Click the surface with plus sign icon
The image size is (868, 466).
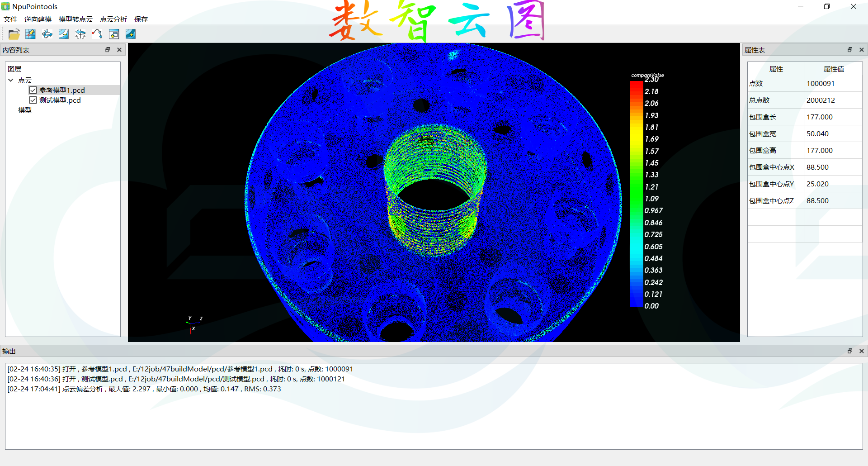[131, 34]
